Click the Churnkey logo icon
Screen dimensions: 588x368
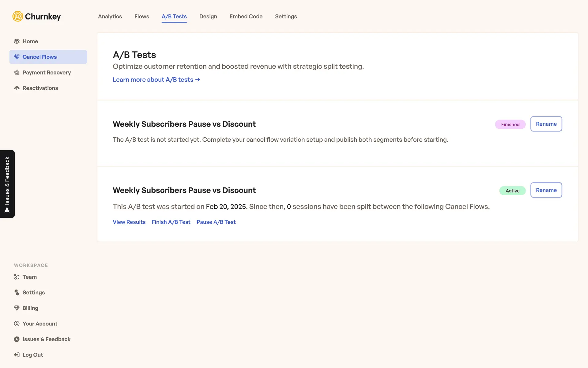(18, 16)
